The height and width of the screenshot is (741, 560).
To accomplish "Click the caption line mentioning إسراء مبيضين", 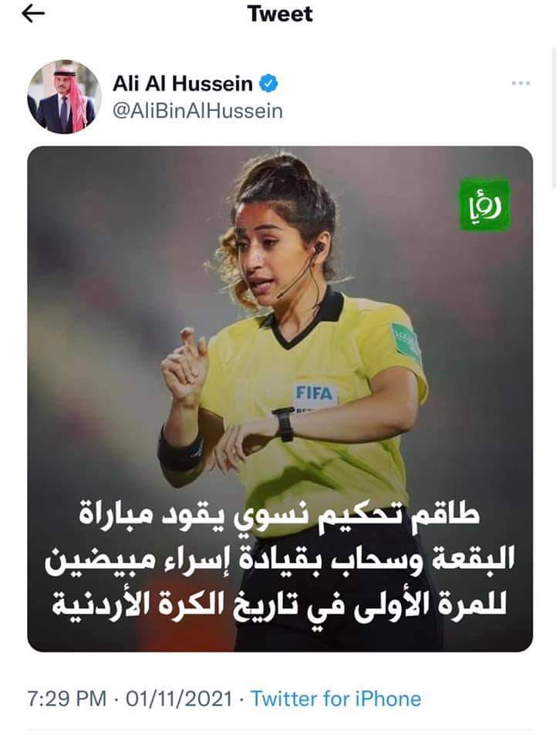I will (279, 560).
